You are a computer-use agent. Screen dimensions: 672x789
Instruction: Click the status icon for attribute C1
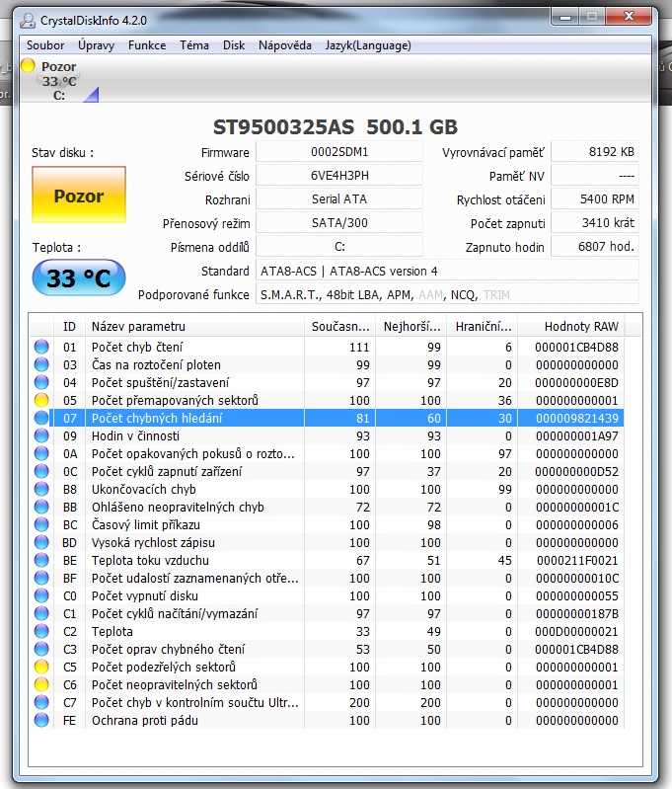click(41, 613)
